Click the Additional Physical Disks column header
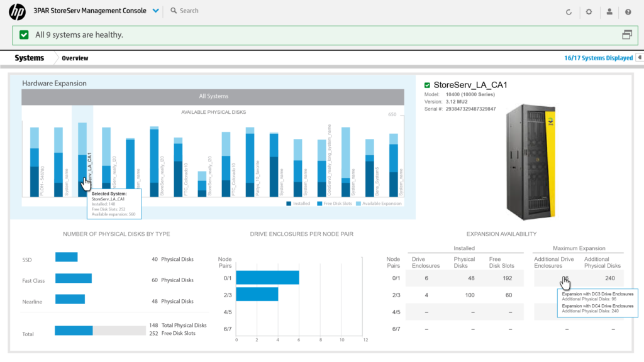Screen dimensions: 644x362 click(x=602, y=262)
